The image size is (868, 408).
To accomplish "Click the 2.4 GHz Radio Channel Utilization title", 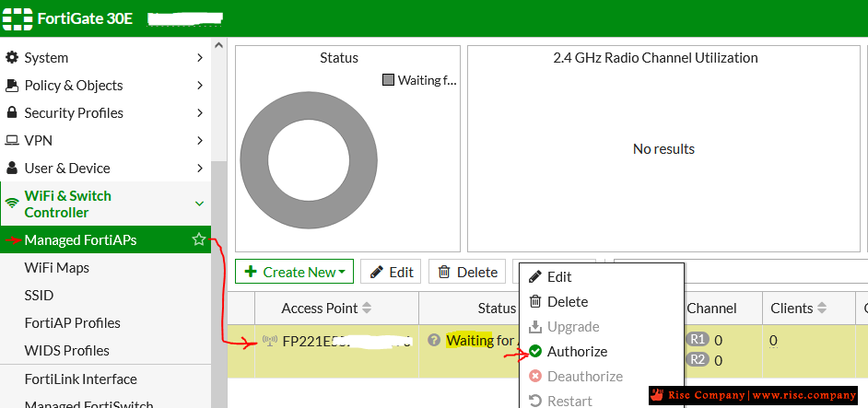I will click(x=655, y=58).
